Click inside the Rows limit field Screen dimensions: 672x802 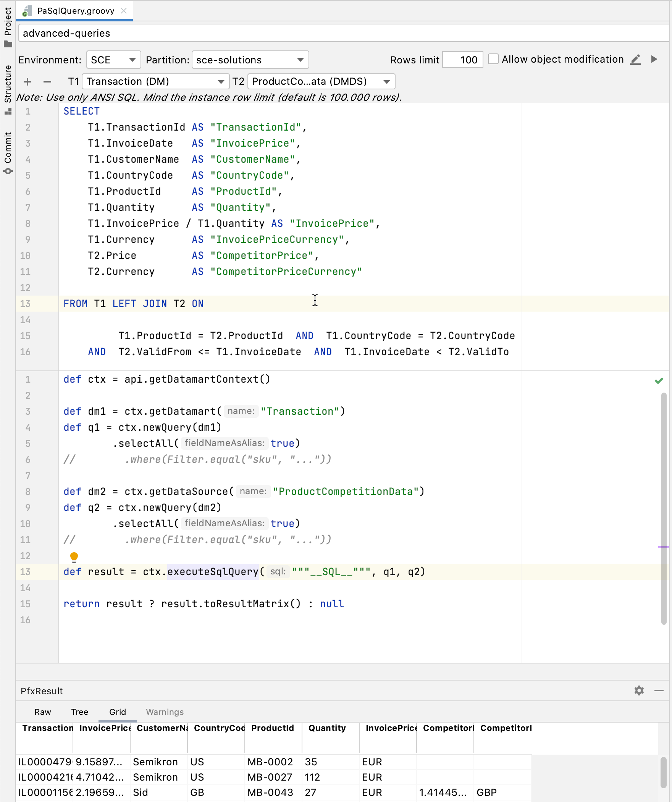[462, 60]
